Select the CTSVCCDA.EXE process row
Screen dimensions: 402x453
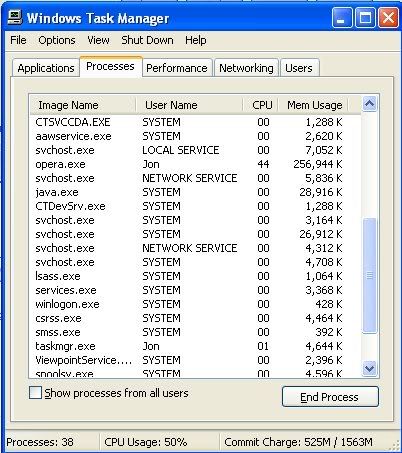pos(195,122)
